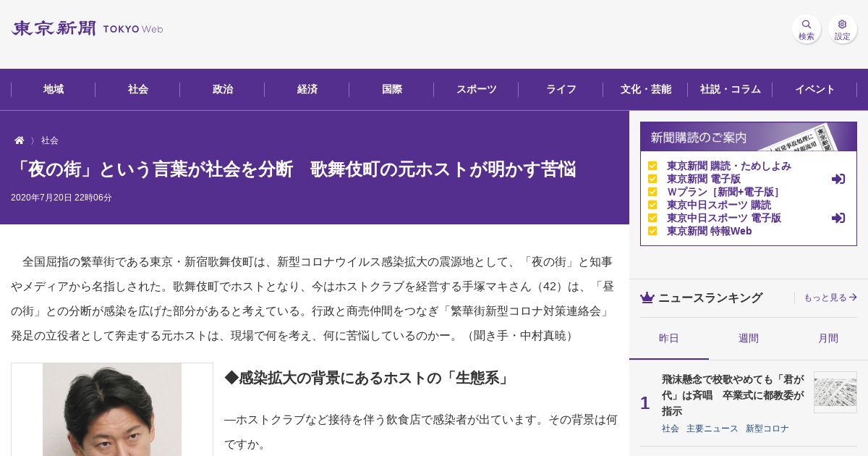868x456 pixels.
Task: Open 東京中日スポーツ 電子版 link
Action: pyautogui.click(x=724, y=218)
